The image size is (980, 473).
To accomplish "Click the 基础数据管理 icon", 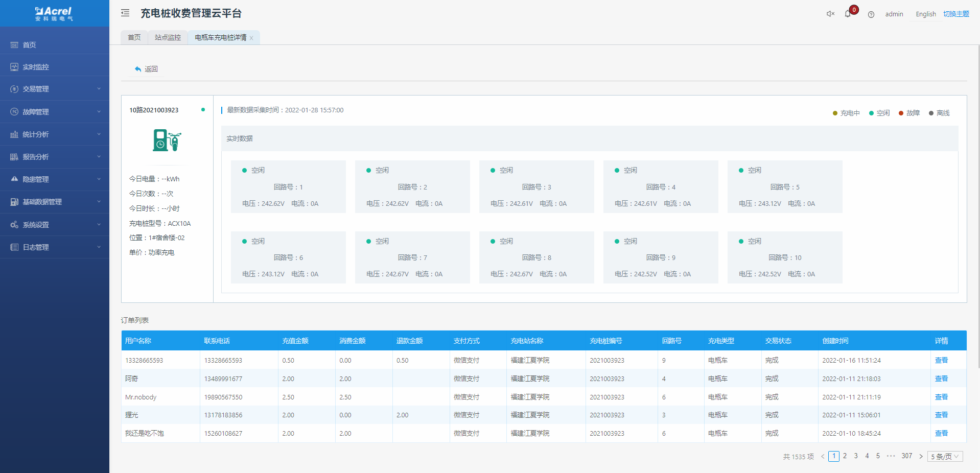I will pos(14,202).
